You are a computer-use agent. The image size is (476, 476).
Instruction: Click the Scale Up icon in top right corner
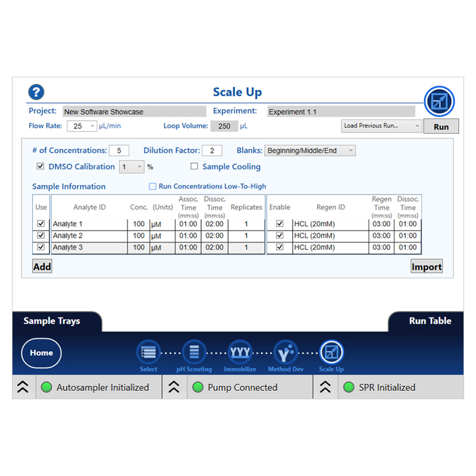[x=439, y=101]
